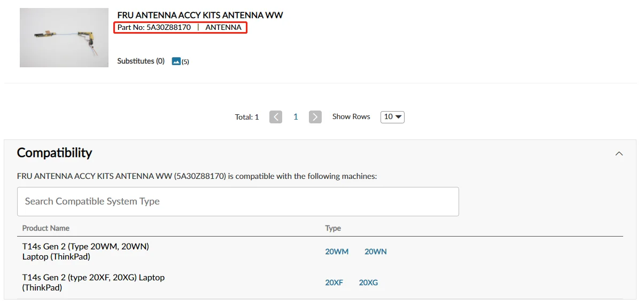
Task: Go to the previous page arrow
Action: tap(276, 117)
